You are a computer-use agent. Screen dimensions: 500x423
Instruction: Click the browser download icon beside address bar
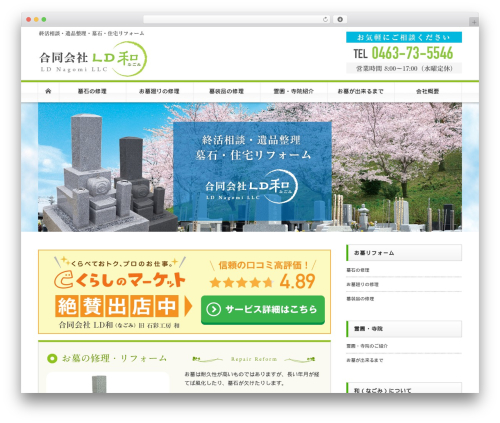[340, 20]
